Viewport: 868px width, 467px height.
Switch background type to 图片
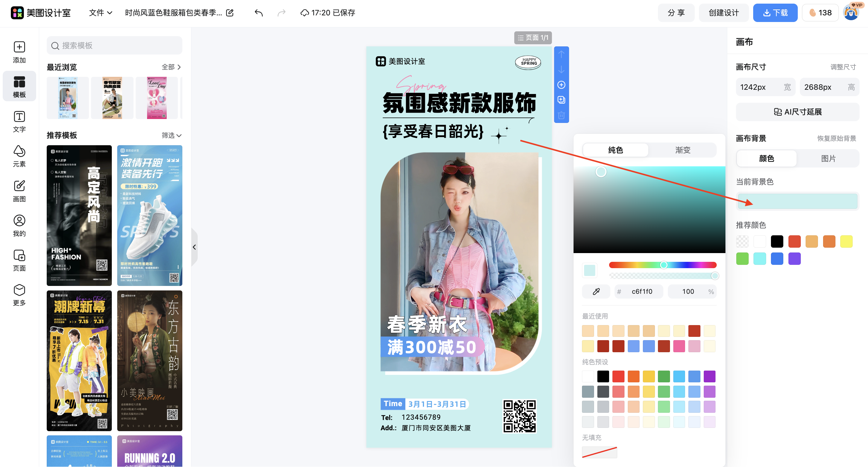pyautogui.click(x=829, y=158)
